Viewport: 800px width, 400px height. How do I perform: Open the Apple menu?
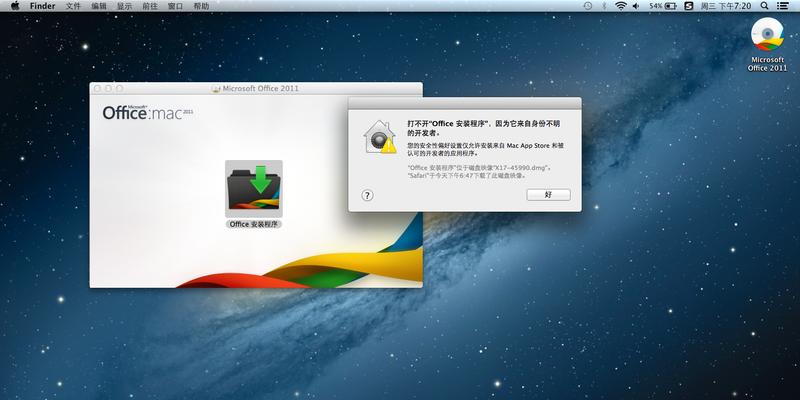tap(15, 6)
